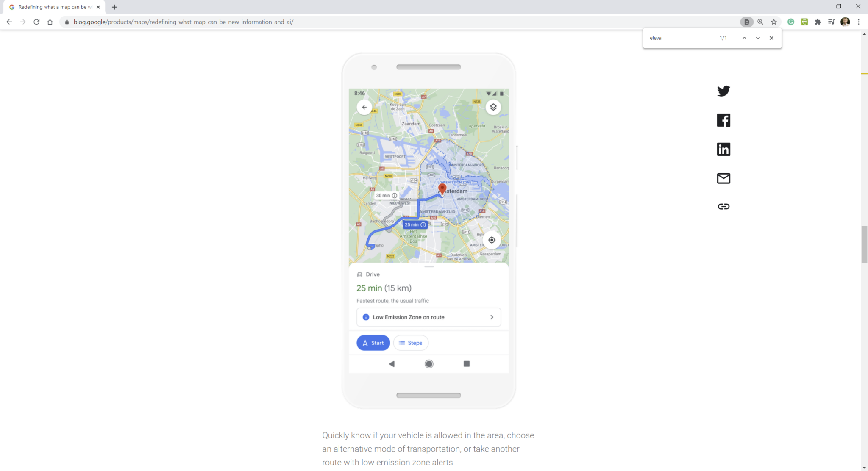Expand Low Emission Zone on route details

[x=428, y=317]
